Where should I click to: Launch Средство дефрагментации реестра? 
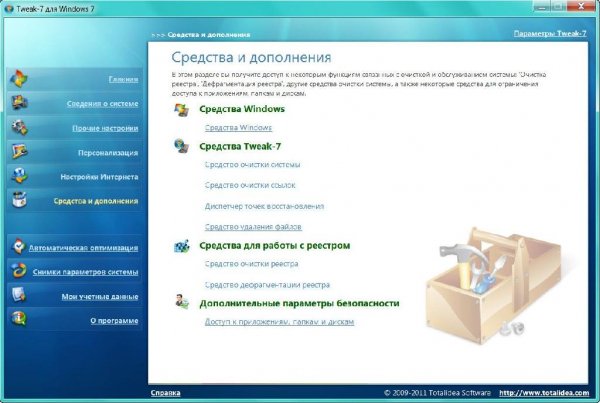click(x=267, y=285)
